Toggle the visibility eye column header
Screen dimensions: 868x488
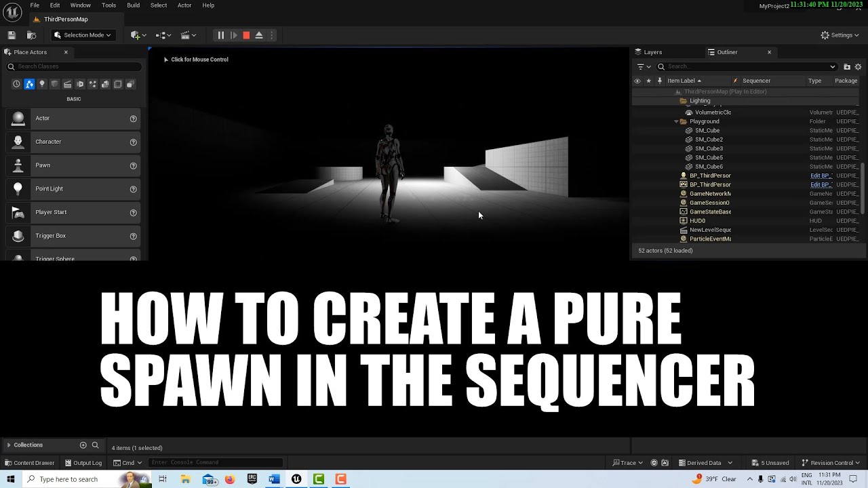click(637, 81)
